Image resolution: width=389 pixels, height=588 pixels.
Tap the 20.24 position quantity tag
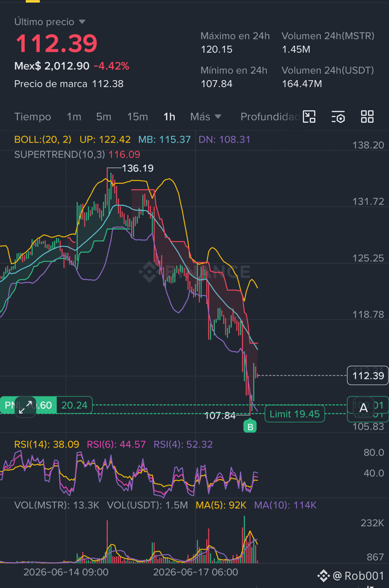point(74,405)
